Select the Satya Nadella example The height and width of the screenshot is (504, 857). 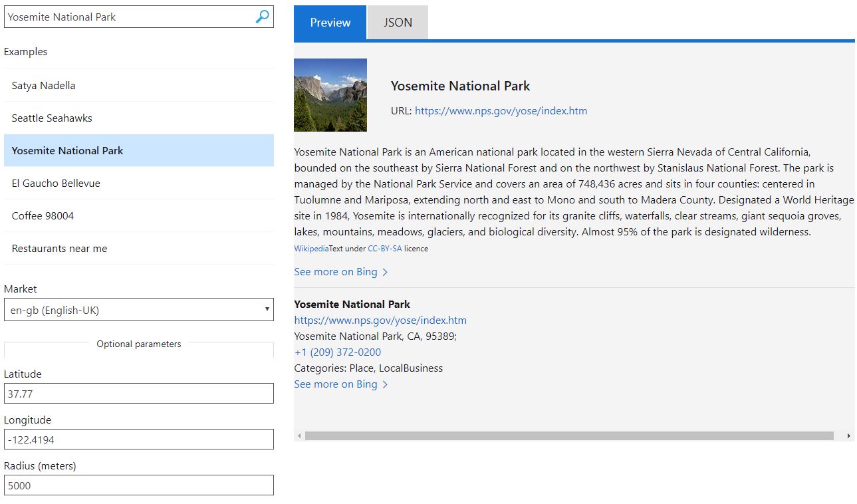pos(139,85)
